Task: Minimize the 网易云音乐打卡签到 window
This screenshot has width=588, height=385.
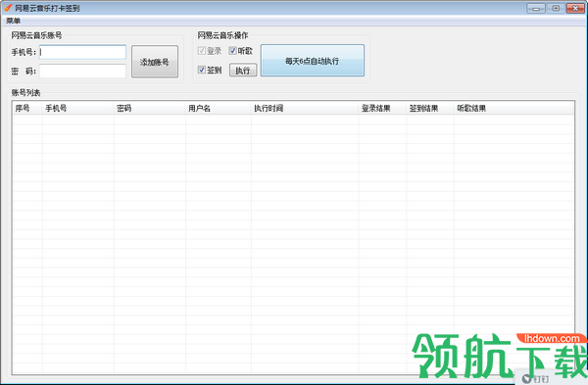Action: (x=536, y=8)
